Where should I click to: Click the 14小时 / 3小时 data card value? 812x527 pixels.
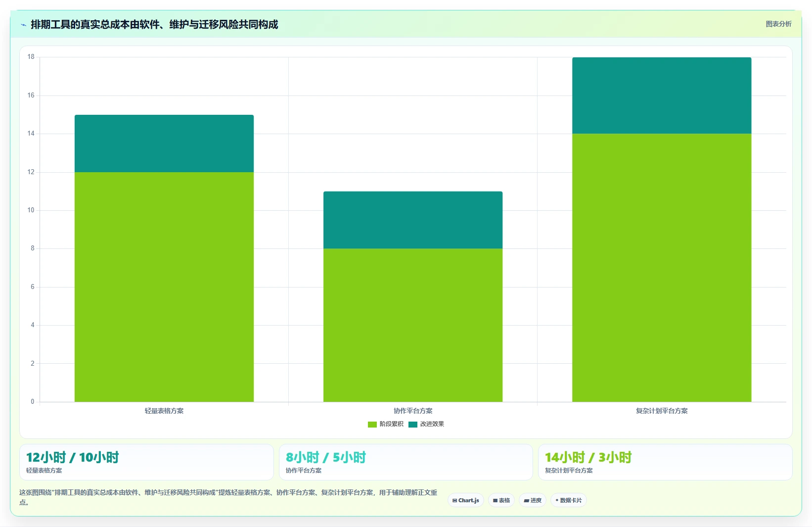point(588,457)
